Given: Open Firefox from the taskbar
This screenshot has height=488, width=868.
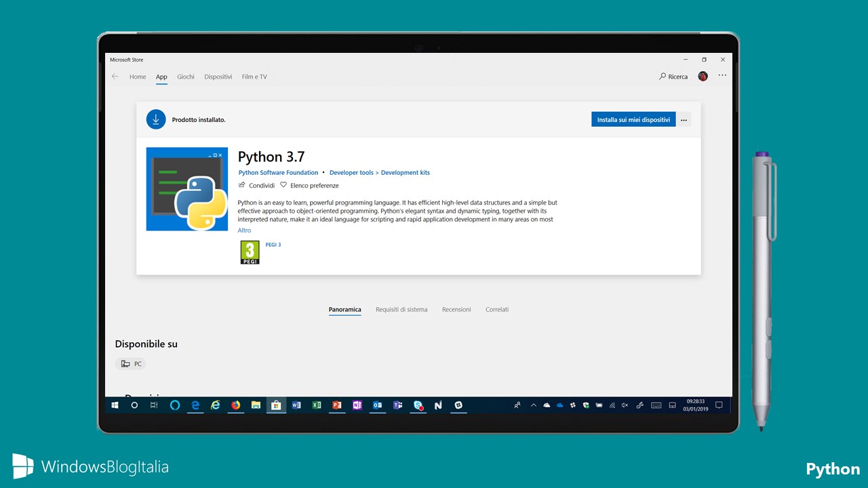Looking at the screenshot, I should point(235,405).
